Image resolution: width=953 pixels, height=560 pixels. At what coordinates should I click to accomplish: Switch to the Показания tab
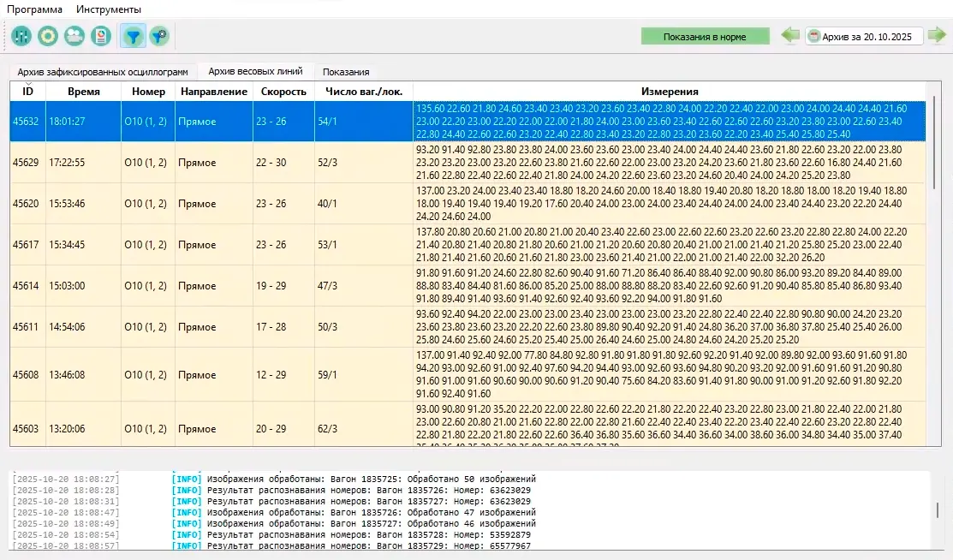coord(346,72)
